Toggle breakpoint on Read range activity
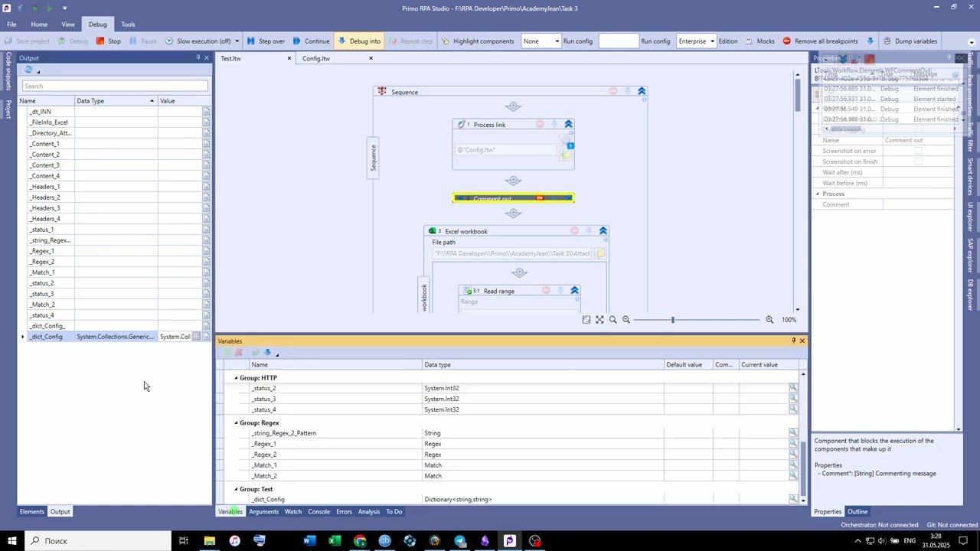Viewport: 980px width, 551px height. [x=546, y=291]
